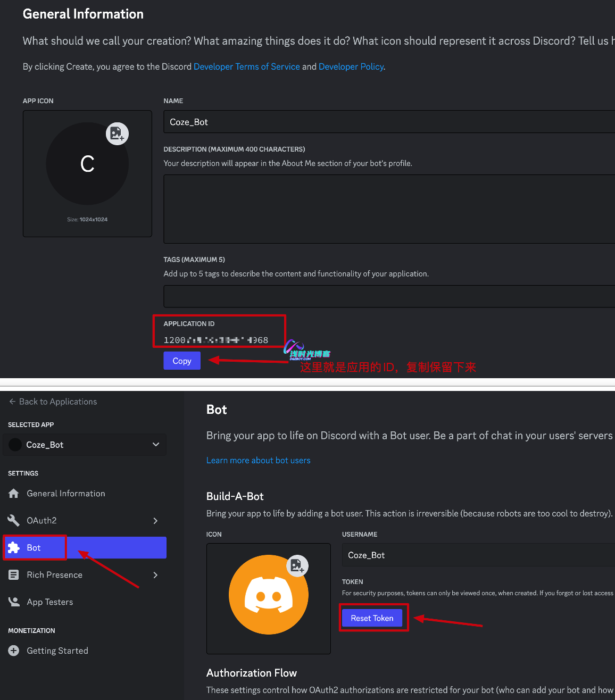The image size is (615, 700).
Task: Expand the OAuth2 submenu chevron
Action: pos(155,521)
